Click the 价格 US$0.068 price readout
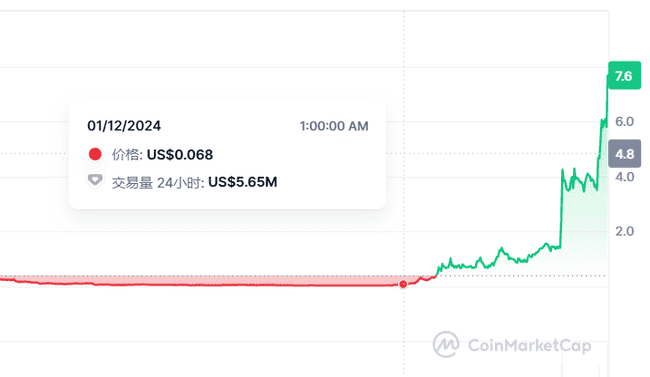The height and width of the screenshot is (377, 650). coord(162,155)
